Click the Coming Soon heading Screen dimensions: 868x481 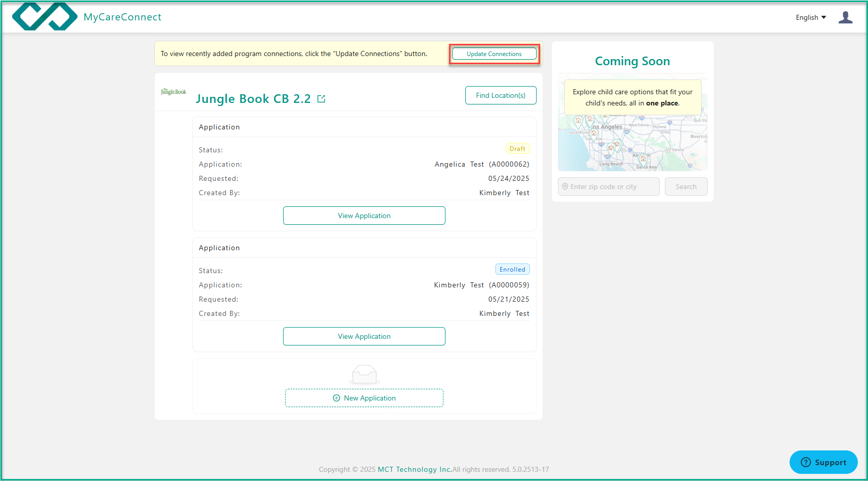(632, 61)
